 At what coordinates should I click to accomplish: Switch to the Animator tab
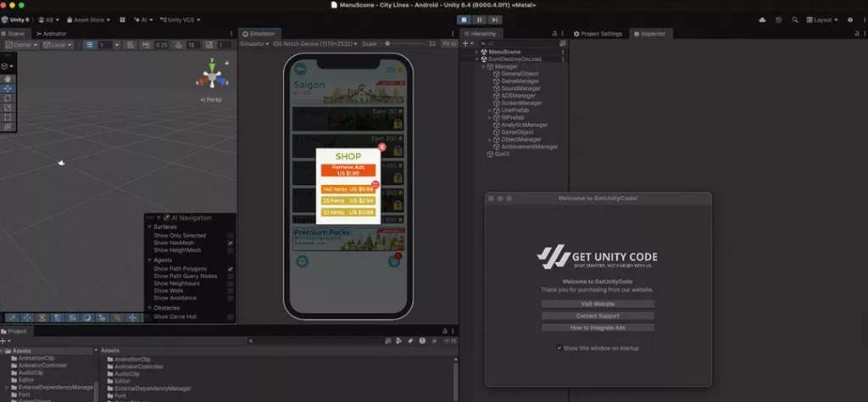coord(52,34)
